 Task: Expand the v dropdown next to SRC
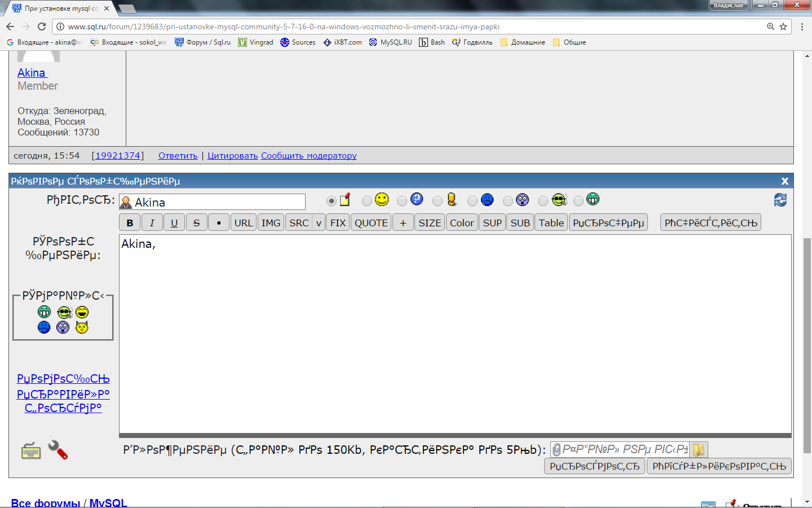319,223
